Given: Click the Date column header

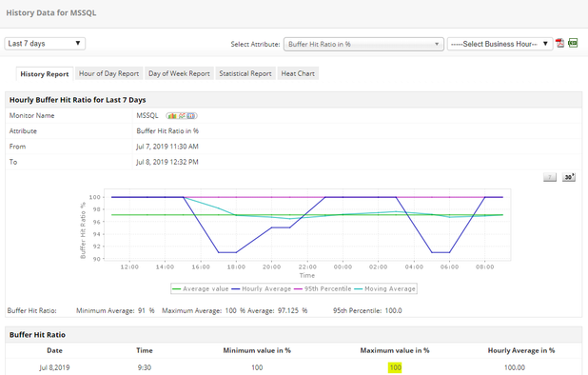Looking at the screenshot, I should pyautogui.click(x=55, y=350).
